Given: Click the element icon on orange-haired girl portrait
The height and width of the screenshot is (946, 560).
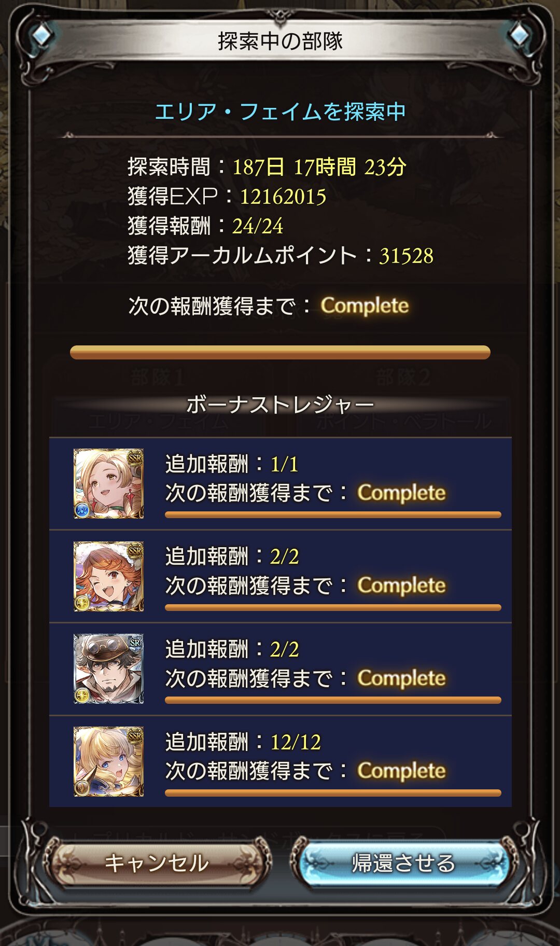Looking at the screenshot, I should pos(82,603).
